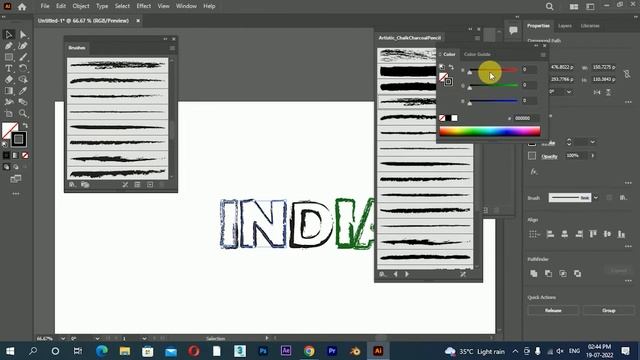
Task: Click Vertical Align Top icon
Action: point(593,234)
